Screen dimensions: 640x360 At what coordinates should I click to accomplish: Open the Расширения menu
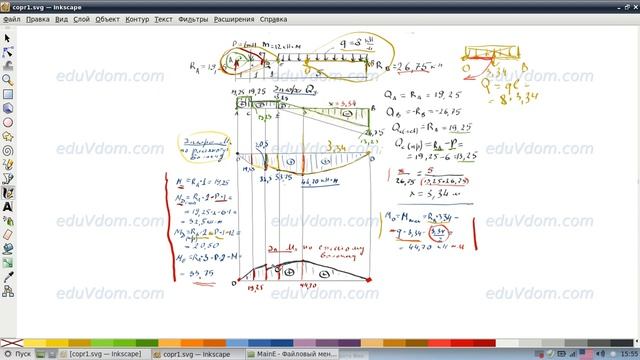[234, 19]
